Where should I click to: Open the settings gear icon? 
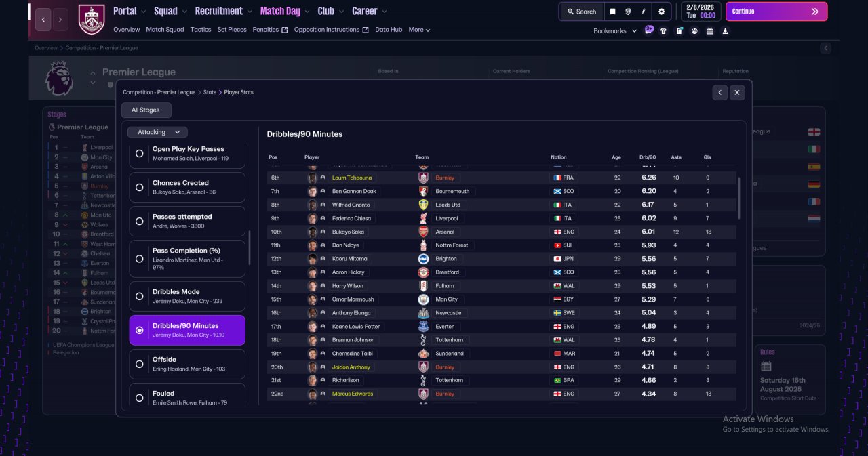tap(662, 12)
